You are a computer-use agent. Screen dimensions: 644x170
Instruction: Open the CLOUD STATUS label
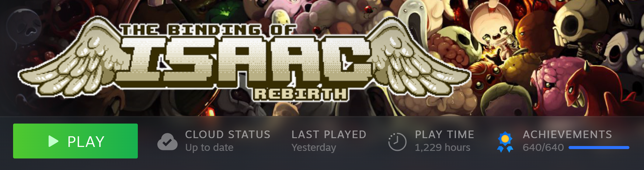pyautogui.click(x=228, y=134)
